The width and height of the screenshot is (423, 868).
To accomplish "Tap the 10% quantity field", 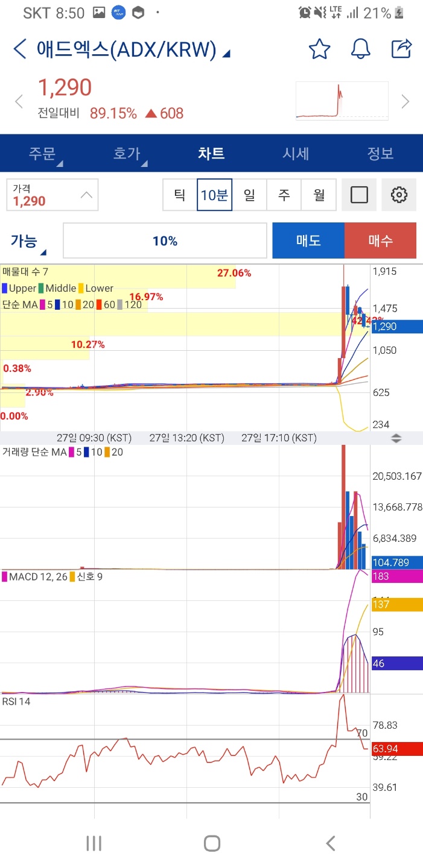I will [x=165, y=241].
